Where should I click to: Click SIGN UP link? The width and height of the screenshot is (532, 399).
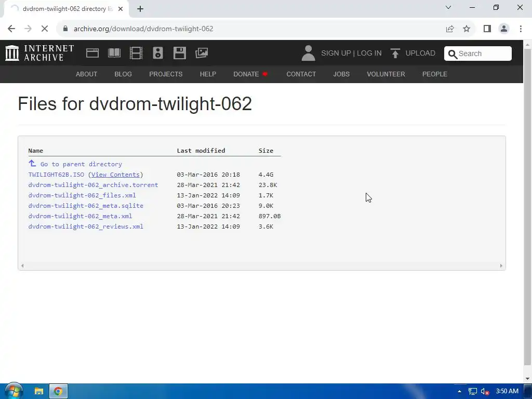[336, 54]
